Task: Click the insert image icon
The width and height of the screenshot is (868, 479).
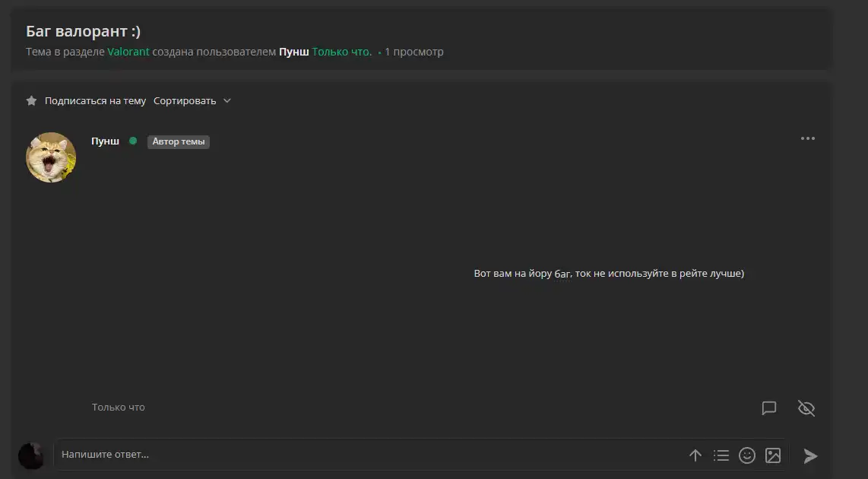Action: coord(773,455)
